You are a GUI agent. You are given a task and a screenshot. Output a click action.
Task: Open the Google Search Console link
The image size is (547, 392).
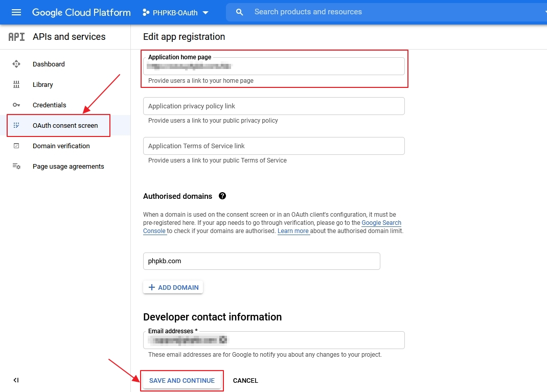click(x=381, y=222)
